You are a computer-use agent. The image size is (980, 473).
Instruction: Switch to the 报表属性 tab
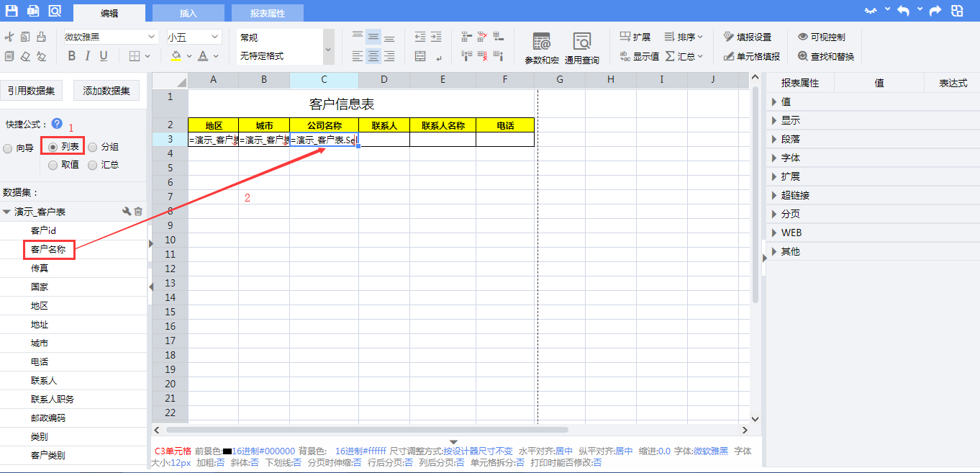pyautogui.click(x=267, y=13)
